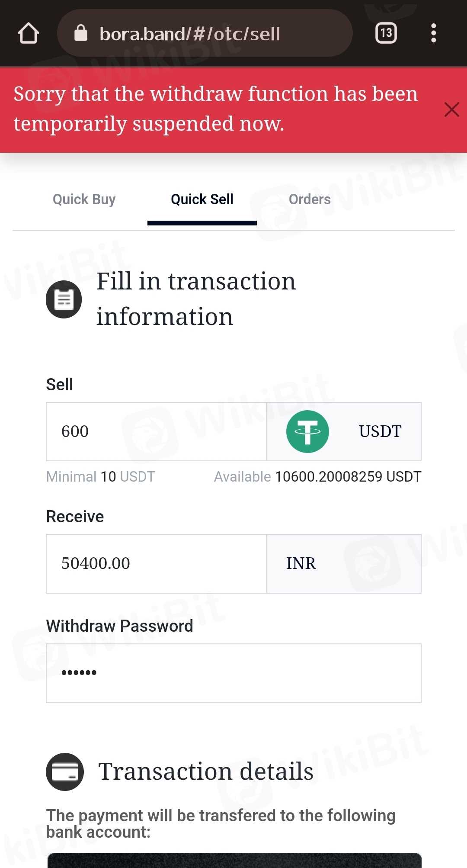Open the Orders tab

(x=310, y=199)
